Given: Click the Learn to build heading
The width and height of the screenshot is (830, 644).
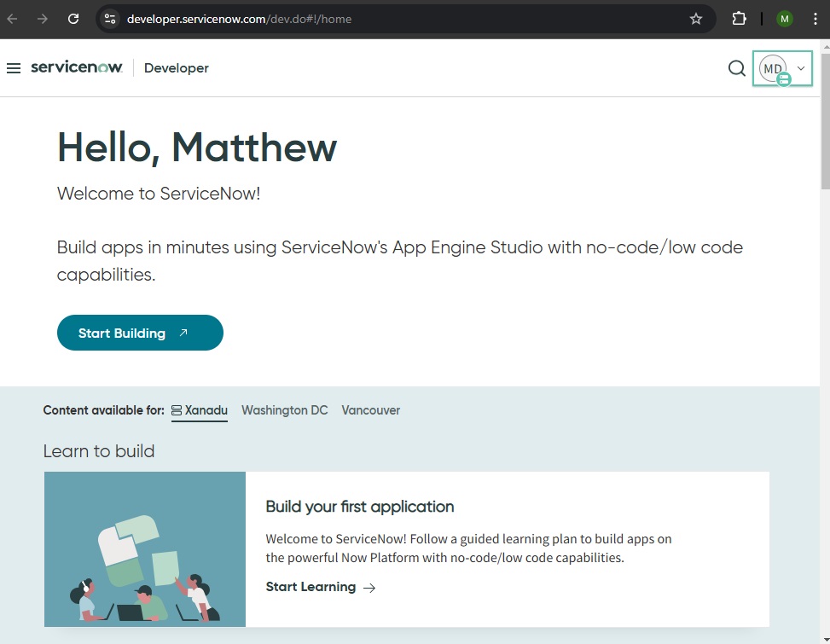Looking at the screenshot, I should click(x=99, y=451).
